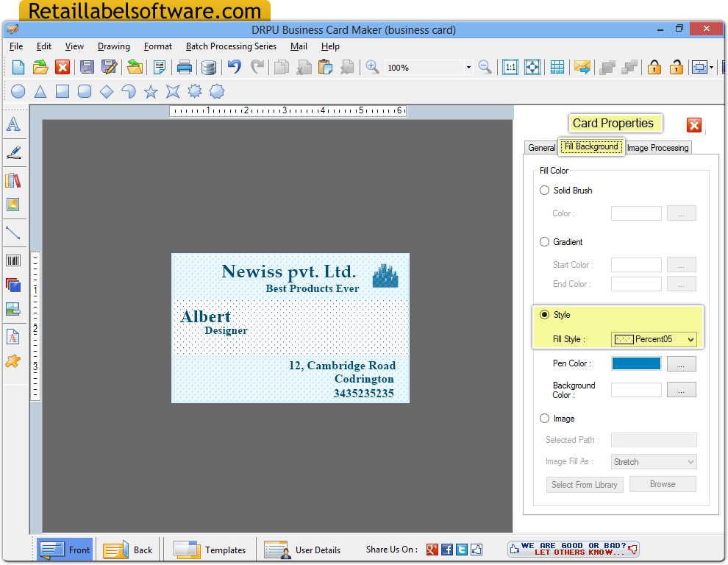728x565 pixels.
Task: Click the Browse button
Action: coord(663,484)
